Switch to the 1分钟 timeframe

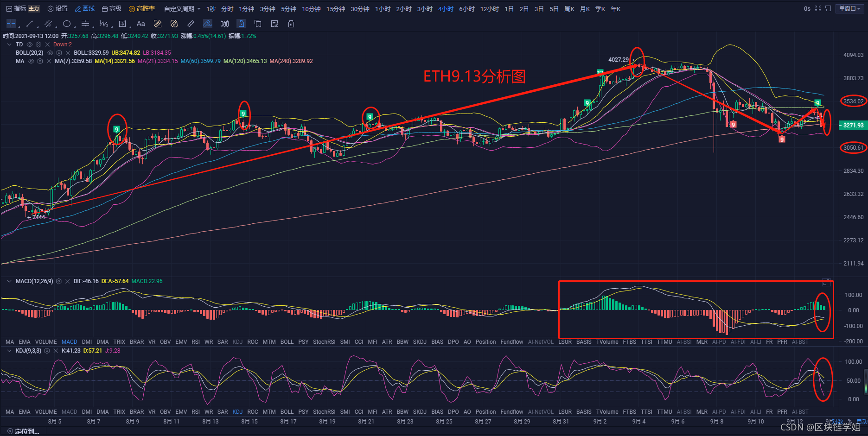pos(247,9)
